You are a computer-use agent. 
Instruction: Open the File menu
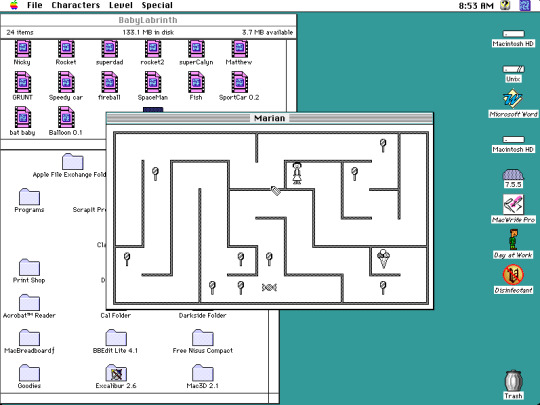pos(34,5)
